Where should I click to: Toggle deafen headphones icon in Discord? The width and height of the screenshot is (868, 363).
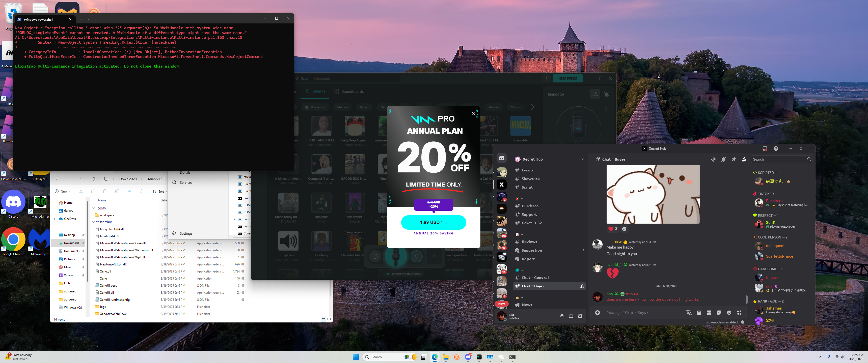tap(571, 316)
